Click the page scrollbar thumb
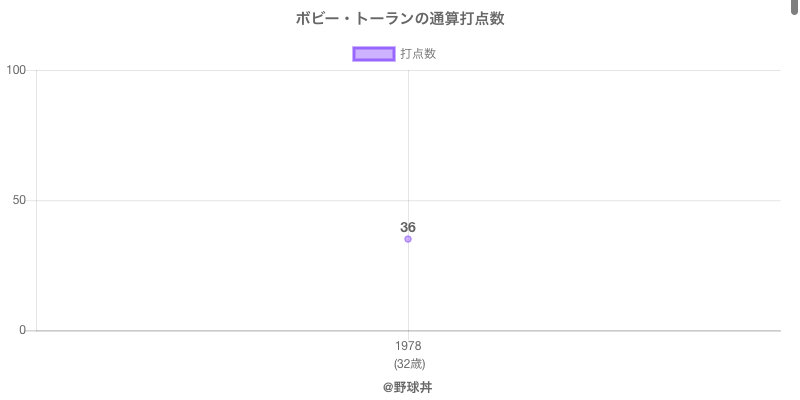800x400 pixels. (x=795, y=6)
